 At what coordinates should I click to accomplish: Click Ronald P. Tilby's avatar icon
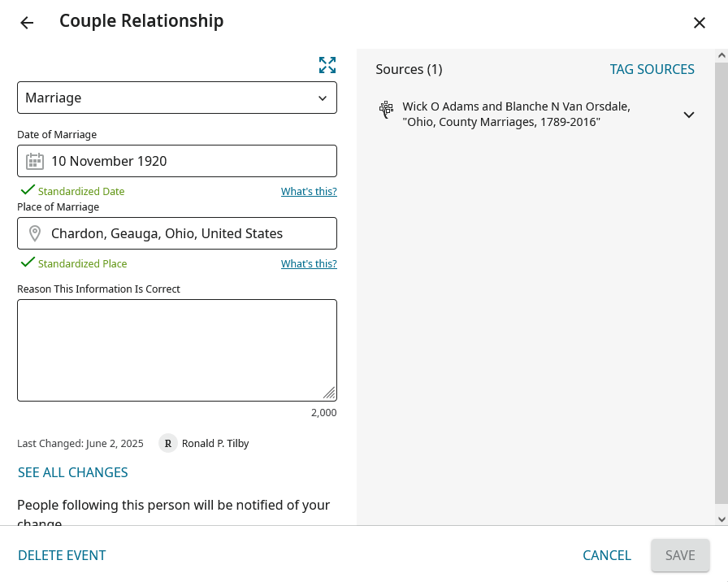coord(168,443)
